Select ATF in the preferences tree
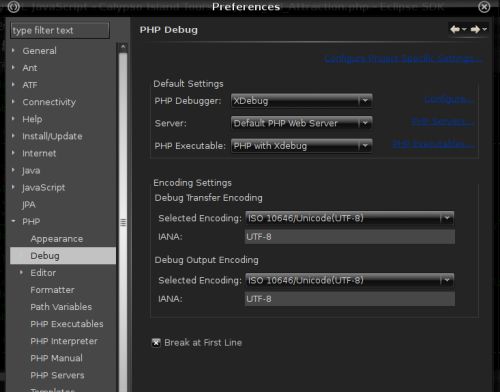Image resolution: width=500 pixels, height=392 pixels. (30, 85)
